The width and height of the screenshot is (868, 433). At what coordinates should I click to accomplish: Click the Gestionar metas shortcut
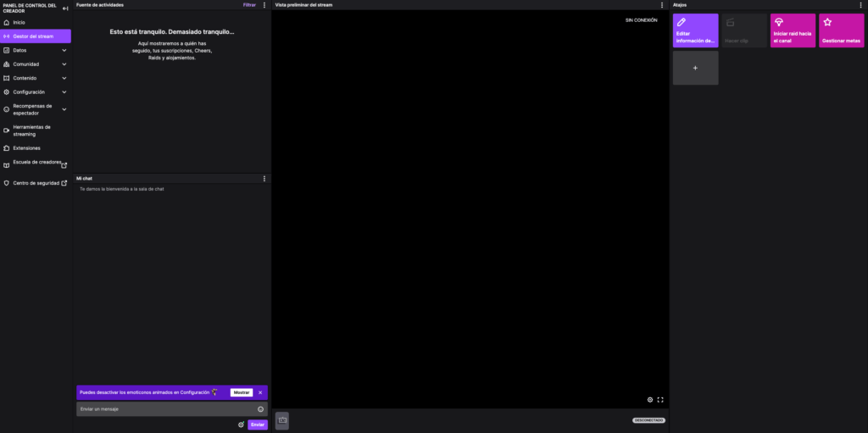coord(842,31)
